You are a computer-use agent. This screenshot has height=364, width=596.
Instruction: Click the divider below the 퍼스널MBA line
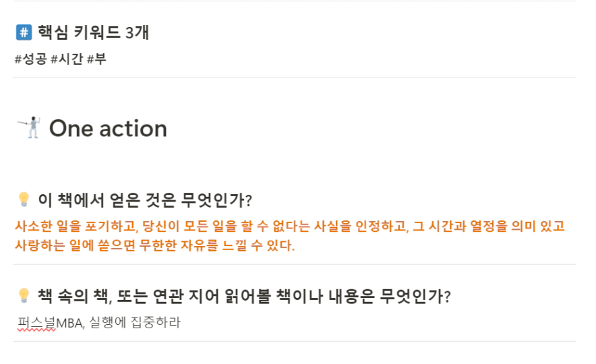coord(295,341)
